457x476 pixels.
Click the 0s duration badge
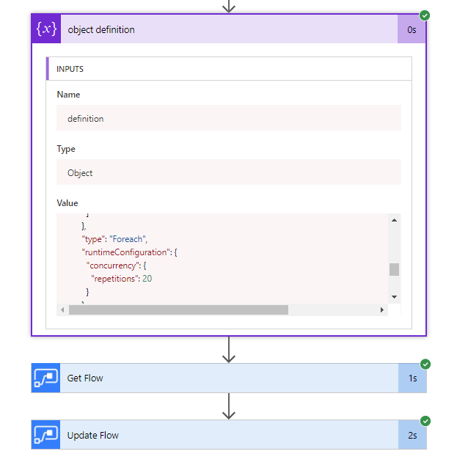412,30
